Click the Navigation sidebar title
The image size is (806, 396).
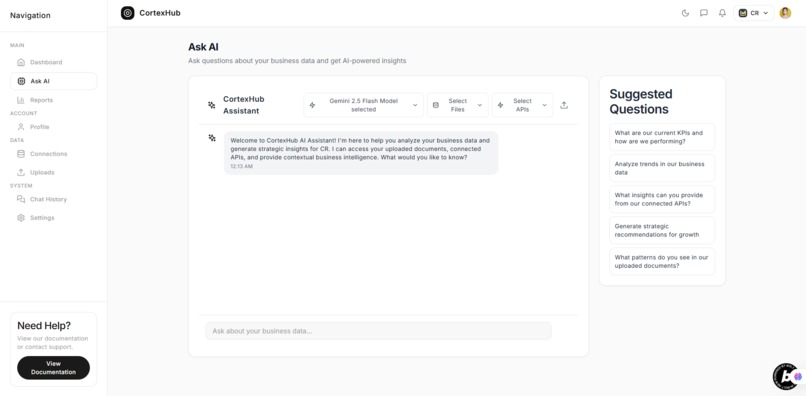tap(30, 15)
